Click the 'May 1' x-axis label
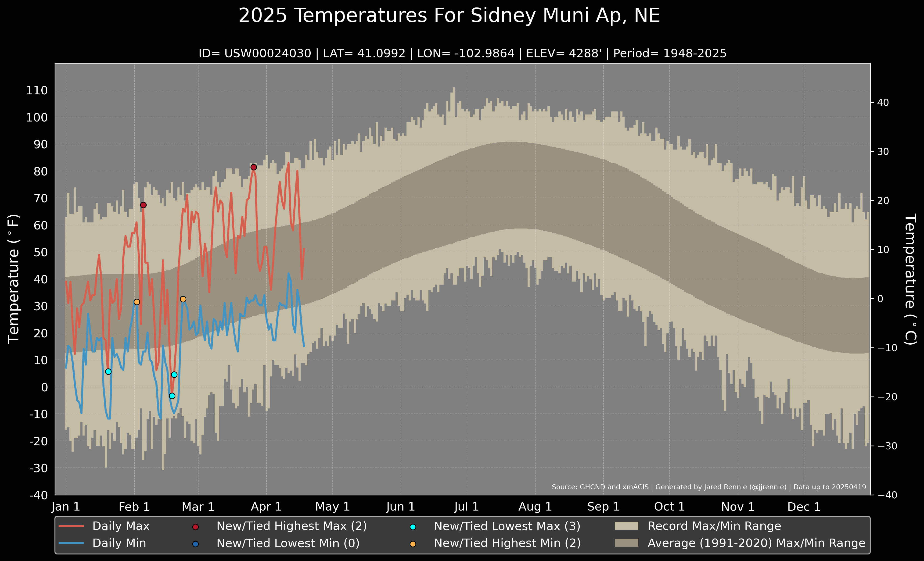This screenshot has height=561, width=924. pyautogui.click(x=333, y=507)
